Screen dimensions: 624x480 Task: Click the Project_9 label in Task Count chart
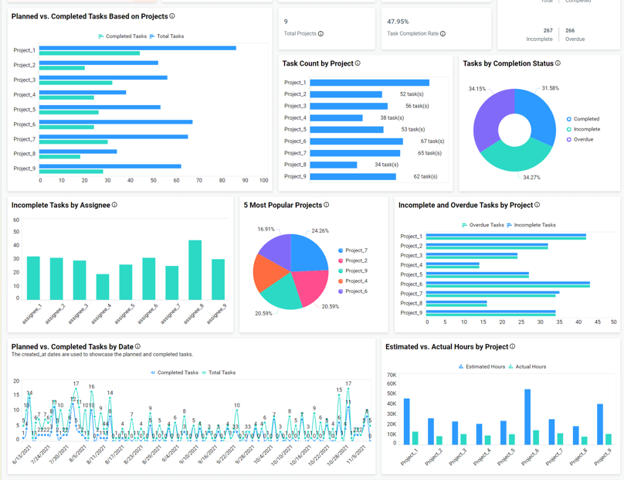[x=295, y=177]
